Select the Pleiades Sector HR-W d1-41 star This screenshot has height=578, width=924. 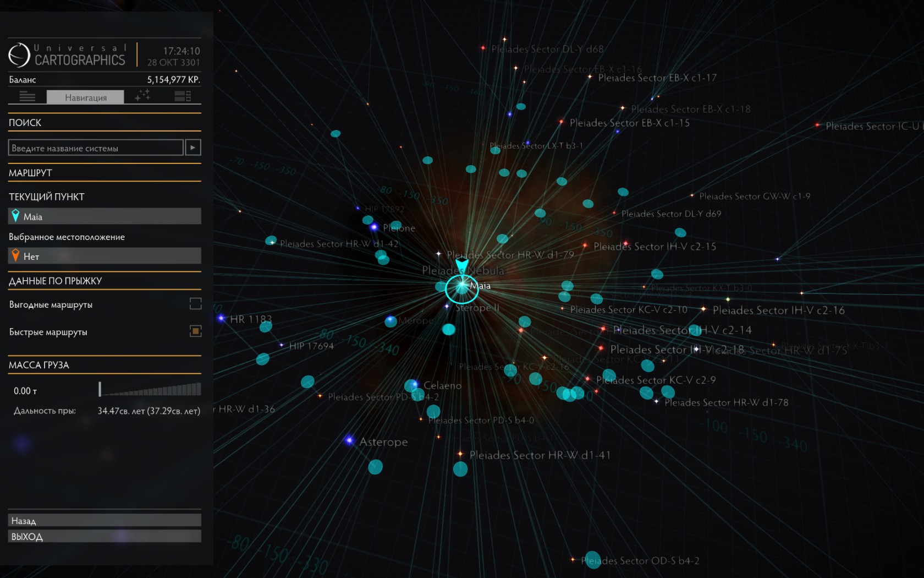pyautogui.click(x=460, y=454)
